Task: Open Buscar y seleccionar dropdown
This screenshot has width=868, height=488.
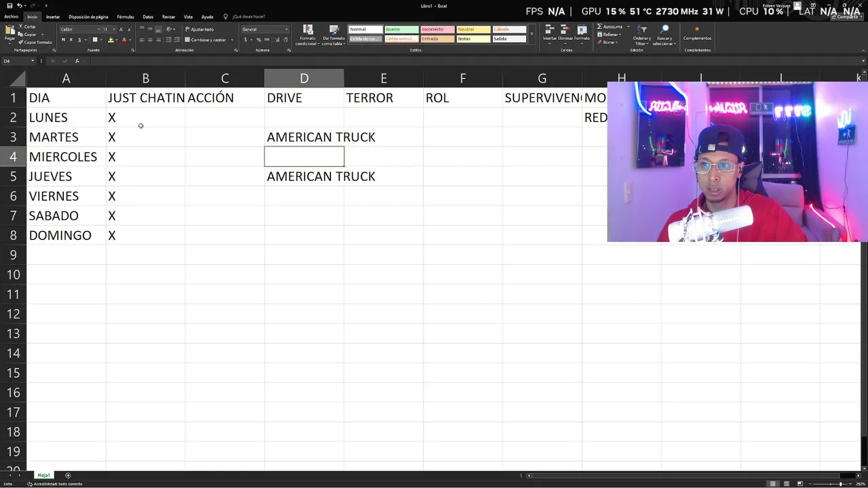Action: 665,35
